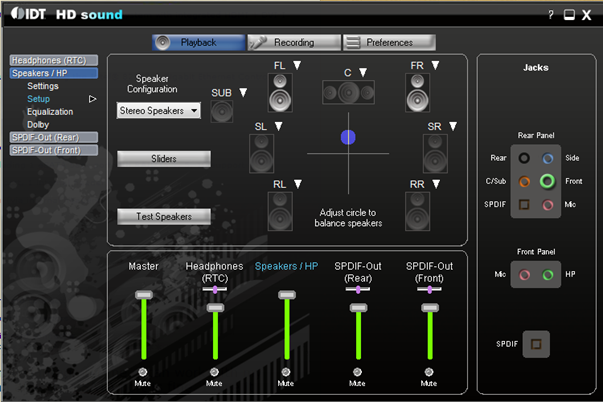Mute the SPDIF-Out (Rear) channel

[x=357, y=372]
